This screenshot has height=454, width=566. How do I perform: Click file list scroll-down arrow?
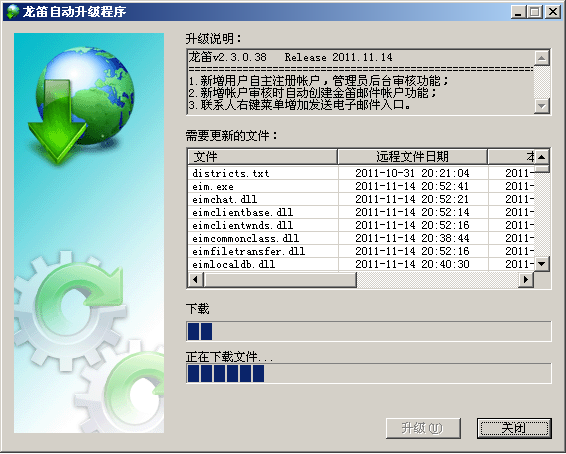pos(541,264)
